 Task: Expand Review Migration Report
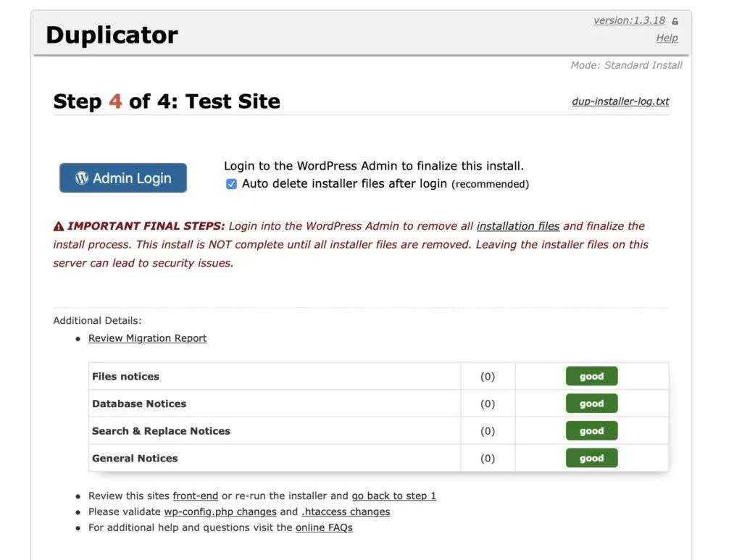147,338
